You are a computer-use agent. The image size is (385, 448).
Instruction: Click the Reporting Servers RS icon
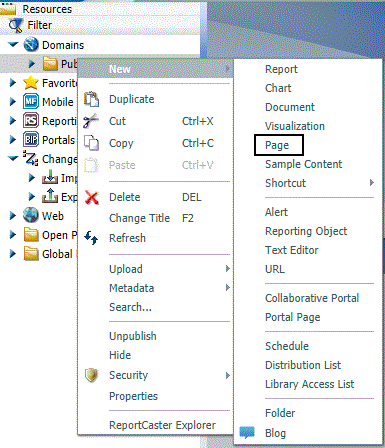pos(31,121)
